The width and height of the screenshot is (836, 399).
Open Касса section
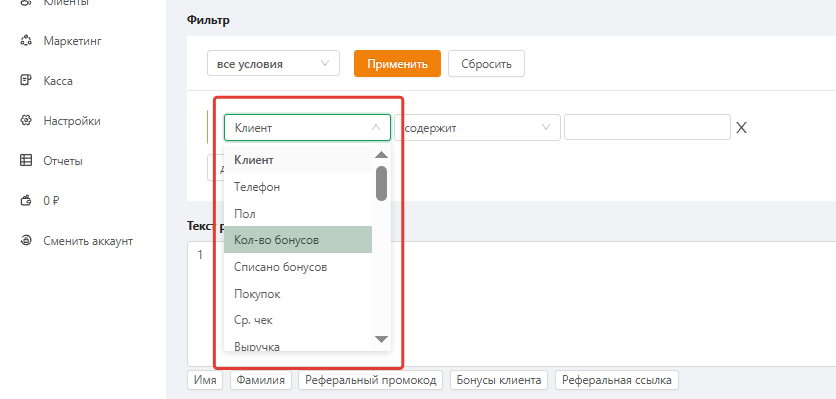click(58, 81)
